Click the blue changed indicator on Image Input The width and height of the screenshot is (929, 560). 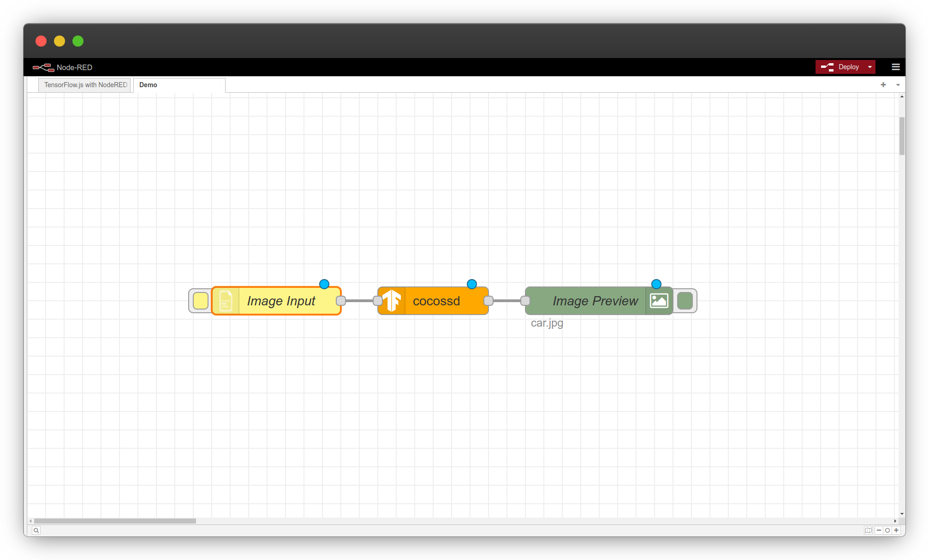(324, 284)
